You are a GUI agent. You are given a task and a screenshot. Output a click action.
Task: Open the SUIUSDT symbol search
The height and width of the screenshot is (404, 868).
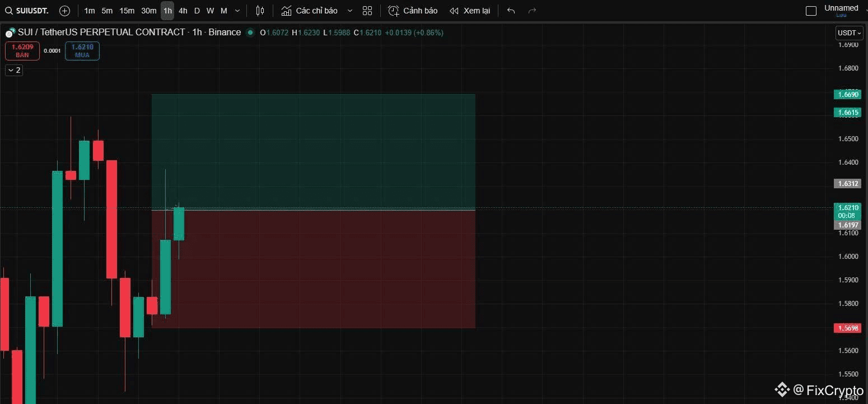click(26, 11)
